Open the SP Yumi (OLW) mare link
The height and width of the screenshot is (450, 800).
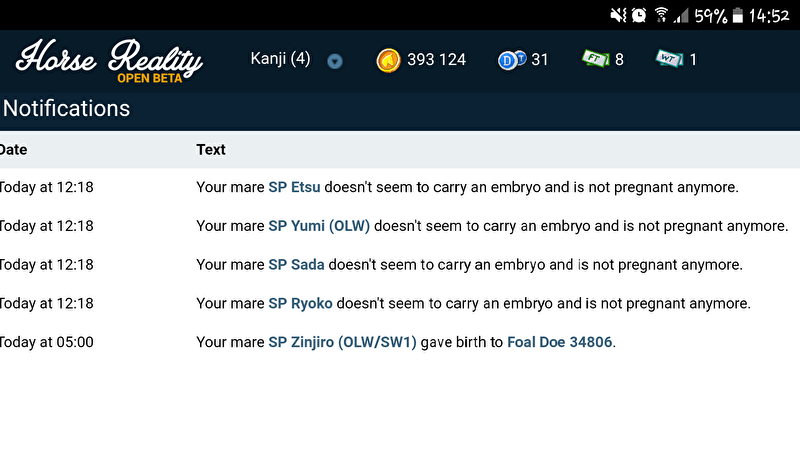[x=319, y=226]
